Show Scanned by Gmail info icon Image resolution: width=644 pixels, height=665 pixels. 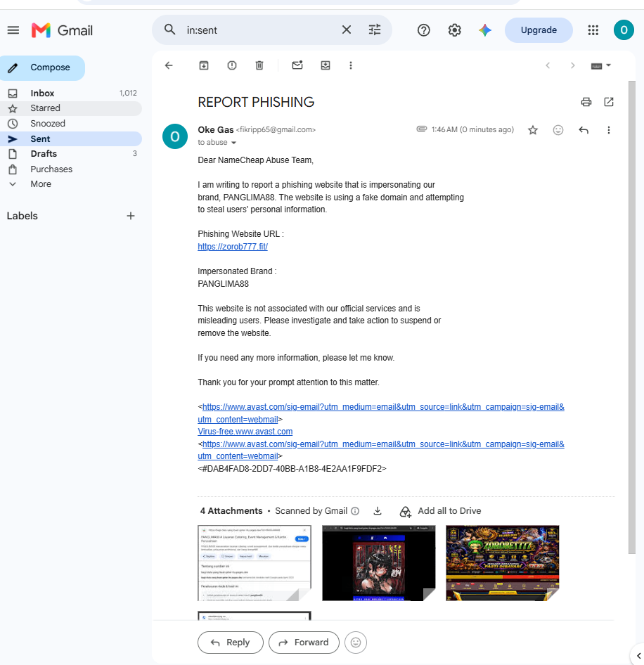tap(355, 511)
